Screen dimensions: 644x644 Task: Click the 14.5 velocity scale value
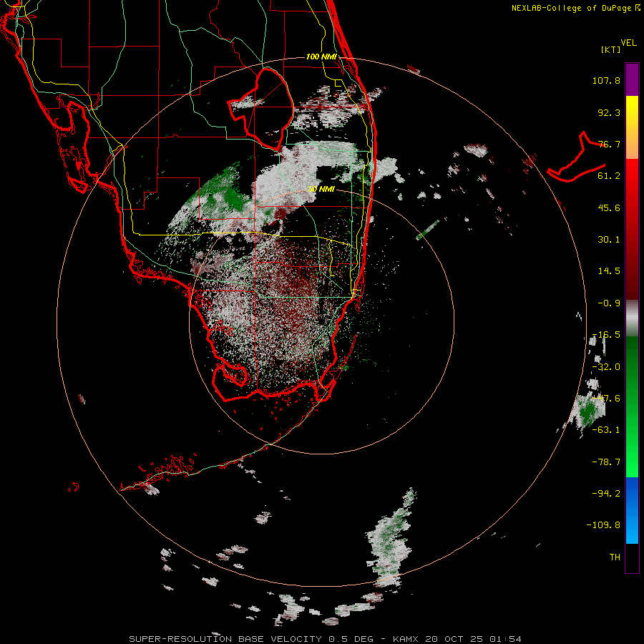pos(609,271)
